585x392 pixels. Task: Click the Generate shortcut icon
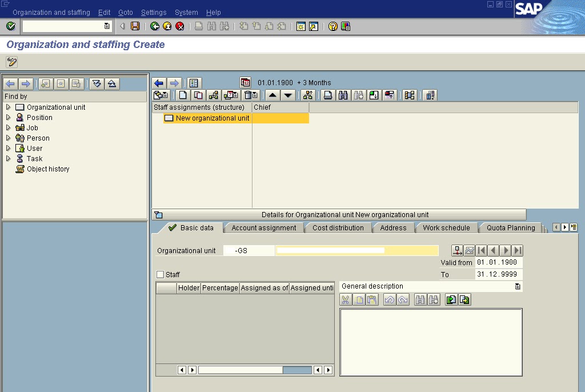(314, 26)
